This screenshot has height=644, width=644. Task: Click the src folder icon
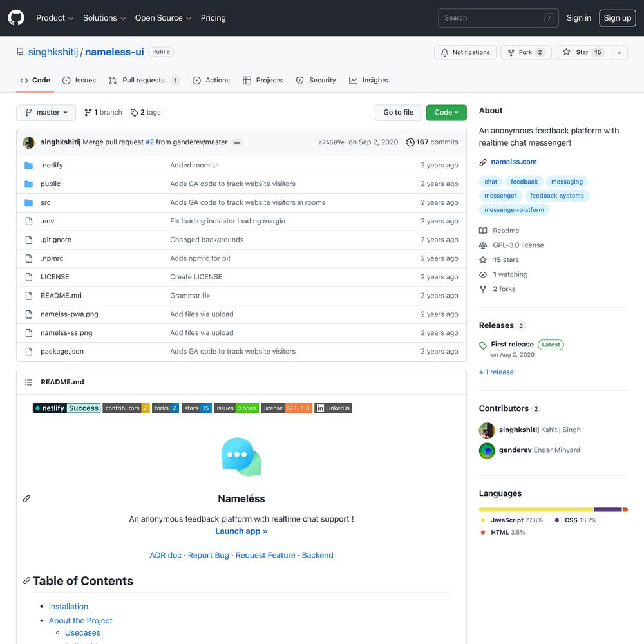29,202
